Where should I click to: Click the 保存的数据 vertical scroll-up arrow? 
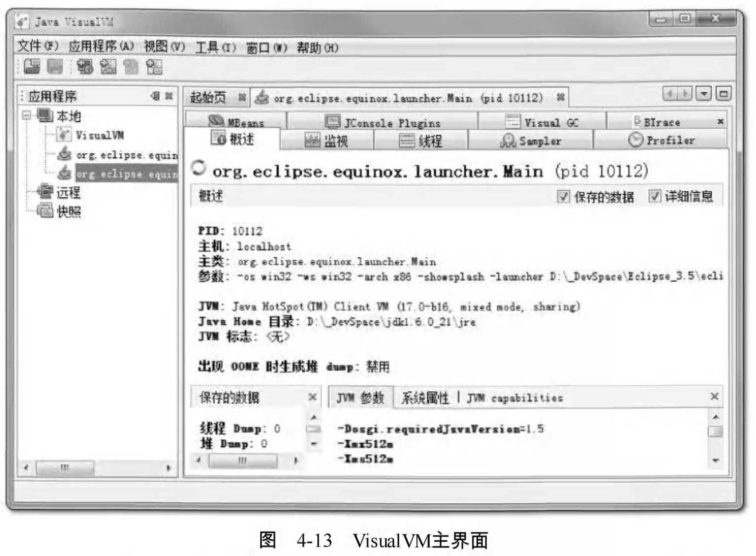[313, 417]
